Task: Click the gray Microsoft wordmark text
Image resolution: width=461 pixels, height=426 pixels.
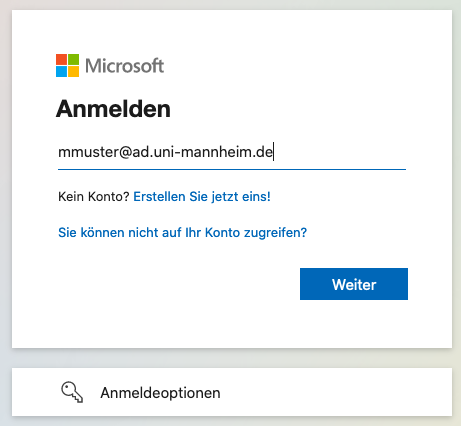Action: (124, 66)
